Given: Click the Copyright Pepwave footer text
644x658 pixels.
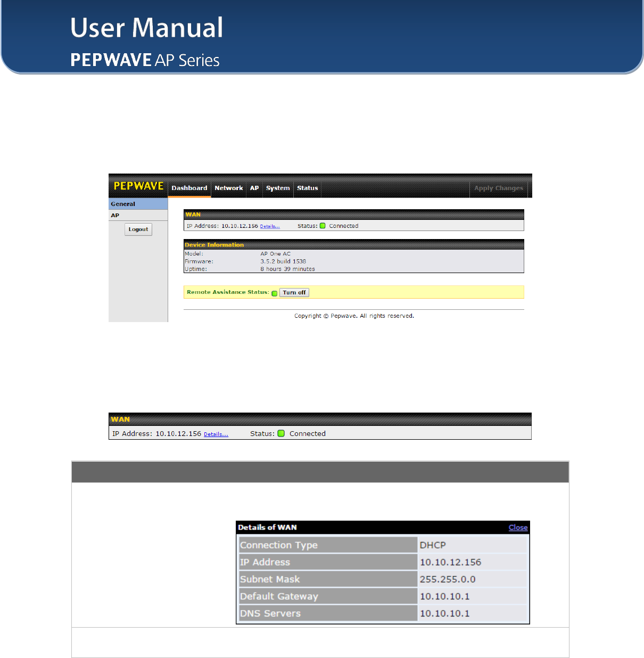Looking at the screenshot, I should pyautogui.click(x=354, y=316).
